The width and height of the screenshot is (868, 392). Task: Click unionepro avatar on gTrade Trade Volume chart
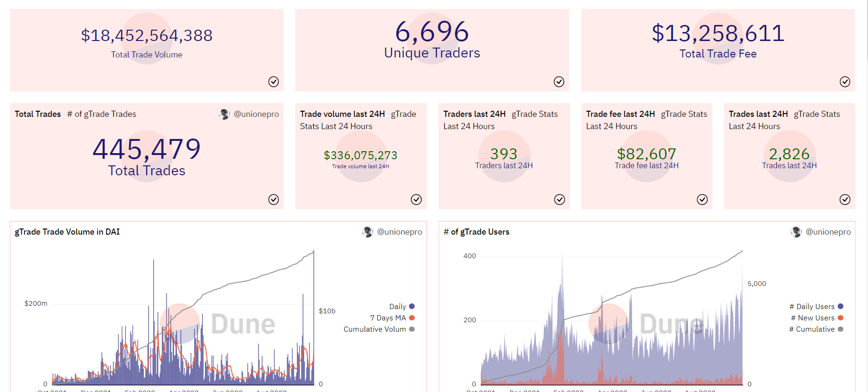click(367, 232)
